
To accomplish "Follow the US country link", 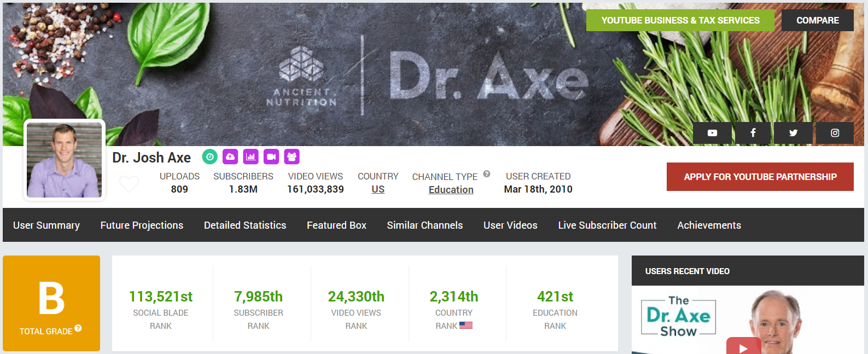I will tap(378, 189).
